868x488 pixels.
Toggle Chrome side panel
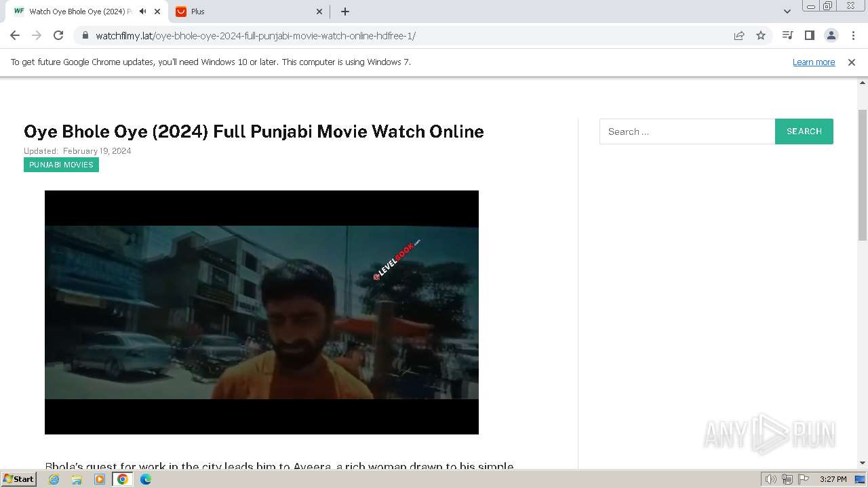(809, 35)
